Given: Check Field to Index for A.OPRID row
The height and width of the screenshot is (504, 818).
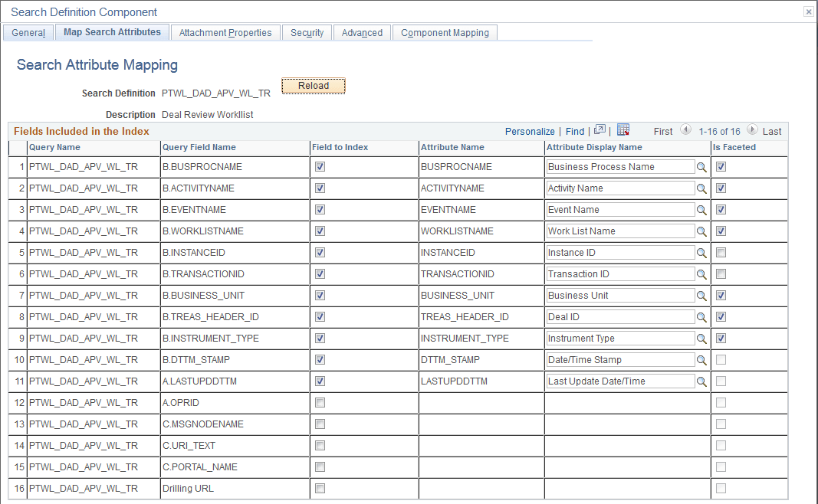Looking at the screenshot, I should 320,402.
